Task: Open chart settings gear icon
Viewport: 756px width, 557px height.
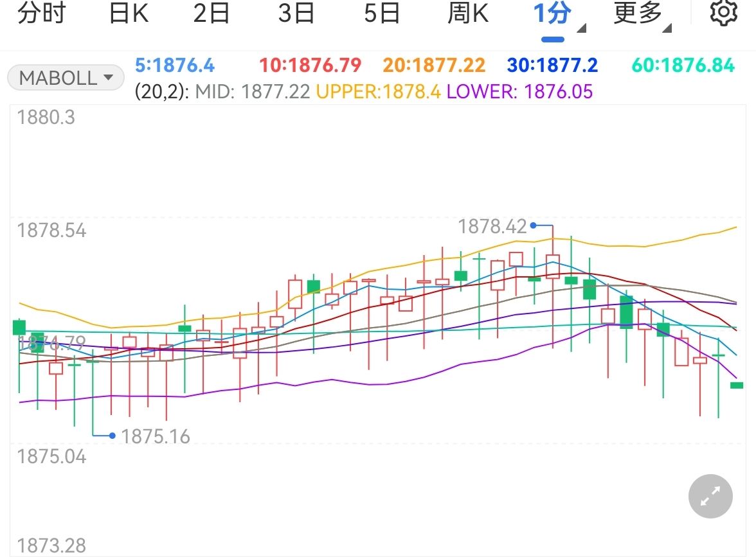Action: [x=724, y=13]
